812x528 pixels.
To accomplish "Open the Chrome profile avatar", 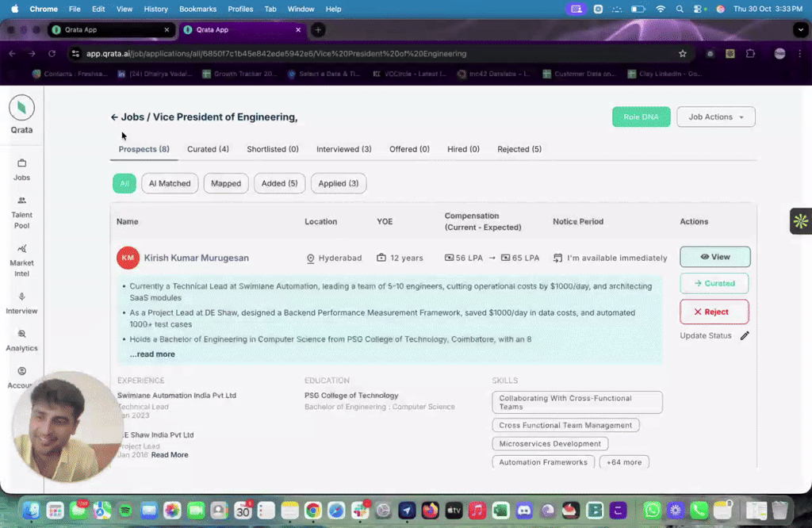I will tap(780, 54).
